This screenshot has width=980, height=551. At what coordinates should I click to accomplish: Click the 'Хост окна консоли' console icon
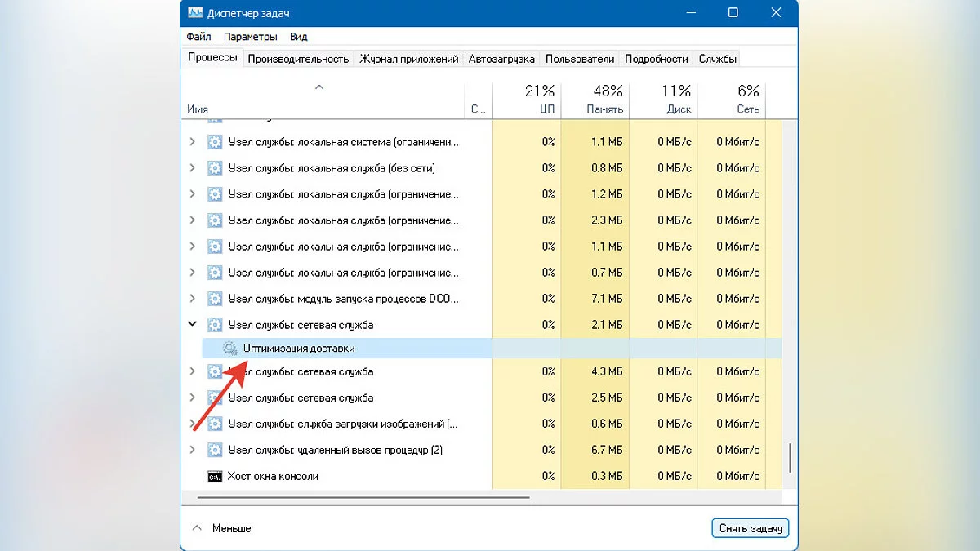[x=215, y=477]
